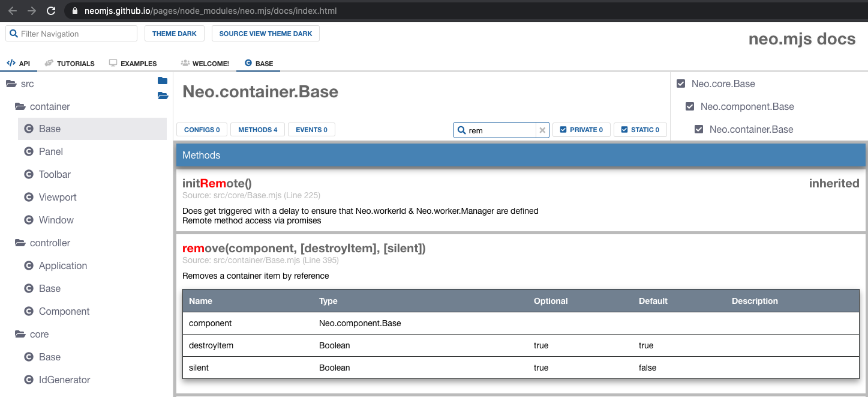Collapse the container folder in the tree

20,106
